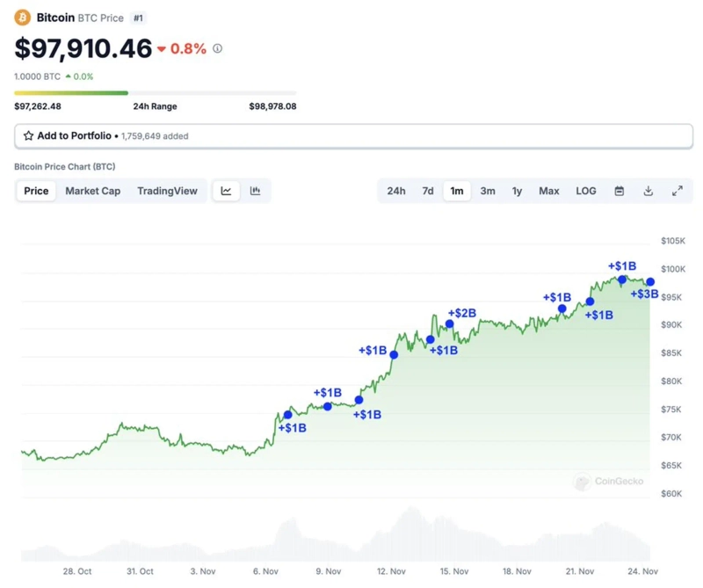The width and height of the screenshot is (703, 588).
Task: Click the star icon in Add to Portfolio
Action: click(29, 136)
